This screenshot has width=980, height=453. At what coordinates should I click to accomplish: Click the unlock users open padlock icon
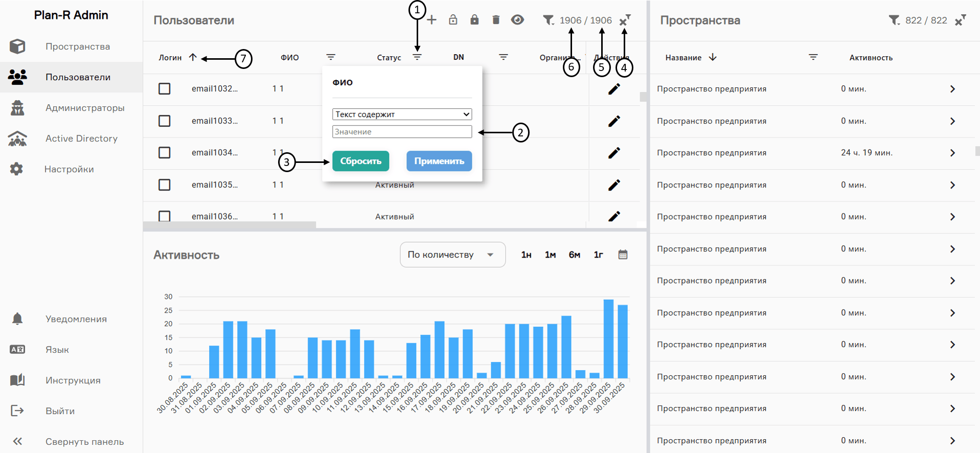[x=453, y=20]
